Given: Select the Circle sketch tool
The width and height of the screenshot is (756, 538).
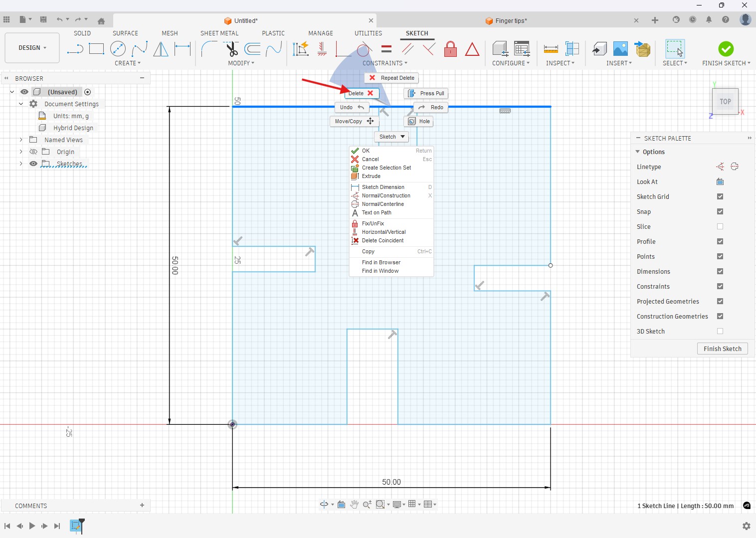Looking at the screenshot, I should [x=118, y=49].
